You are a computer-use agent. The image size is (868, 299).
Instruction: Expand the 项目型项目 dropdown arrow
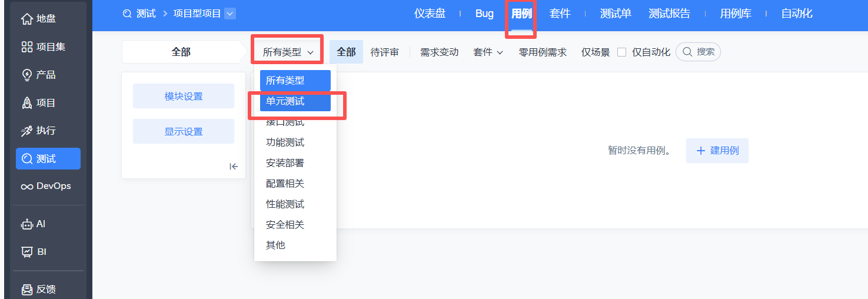click(x=230, y=14)
